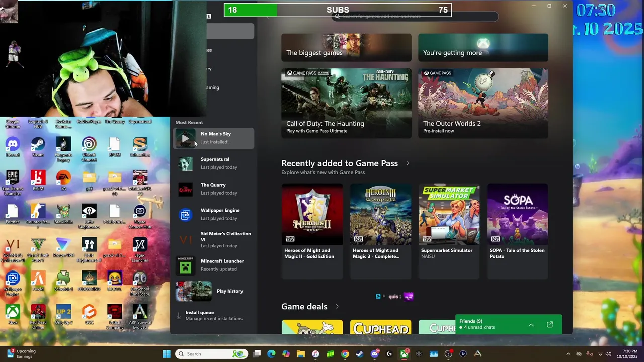This screenshot has width=644, height=362.
Task: Select Jagex Launcher desktop icon
Action: coord(140,250)
